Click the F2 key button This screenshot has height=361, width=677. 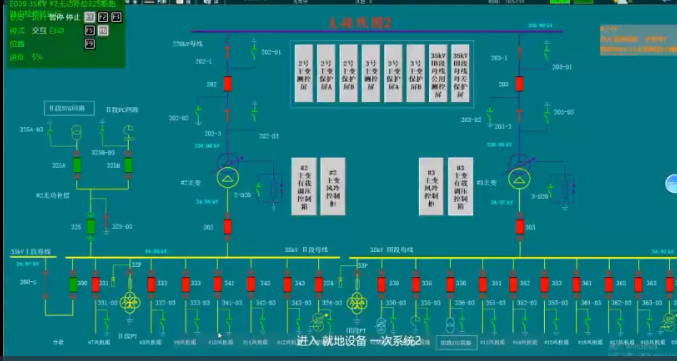click(103, 17)
